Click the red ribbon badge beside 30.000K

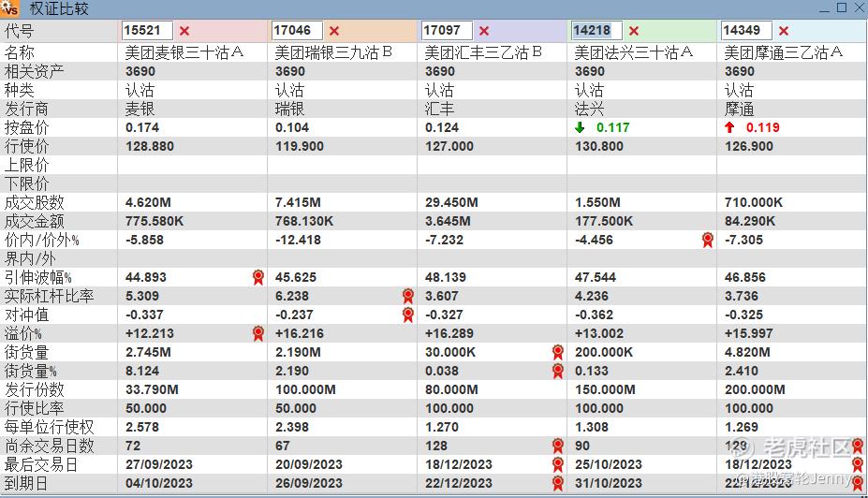pos(558,353)
